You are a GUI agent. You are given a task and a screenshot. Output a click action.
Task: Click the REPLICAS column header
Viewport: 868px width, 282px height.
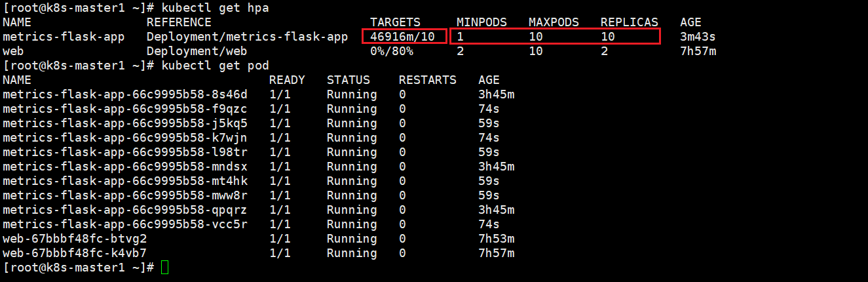(x=629, y=22)
